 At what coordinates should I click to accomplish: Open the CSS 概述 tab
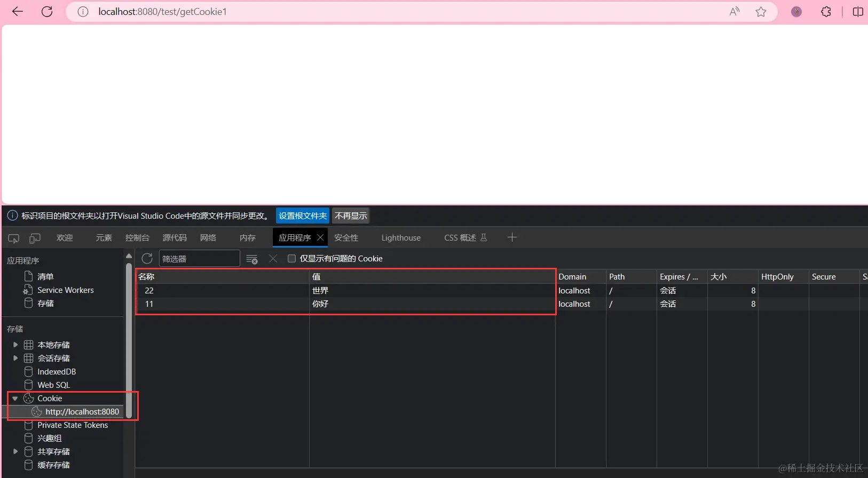click(x=465, y=238)
